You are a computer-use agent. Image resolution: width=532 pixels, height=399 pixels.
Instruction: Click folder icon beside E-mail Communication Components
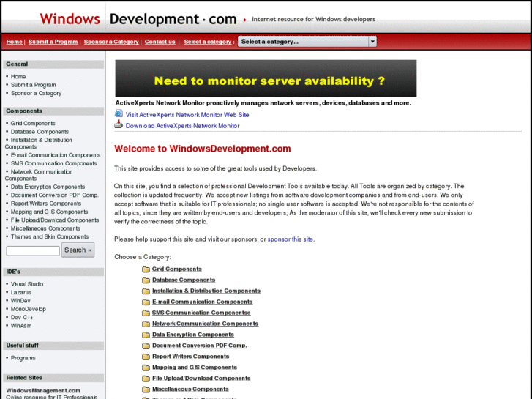146,302
